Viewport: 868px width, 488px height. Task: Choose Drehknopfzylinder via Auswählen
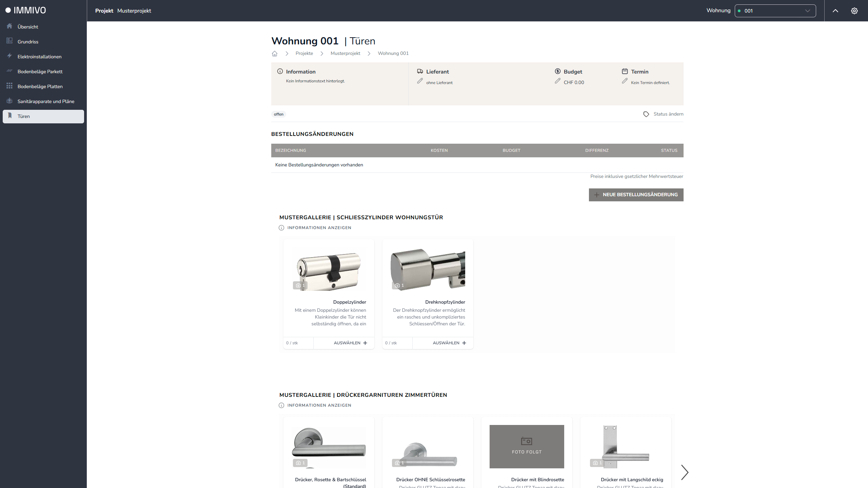(449, 343)
